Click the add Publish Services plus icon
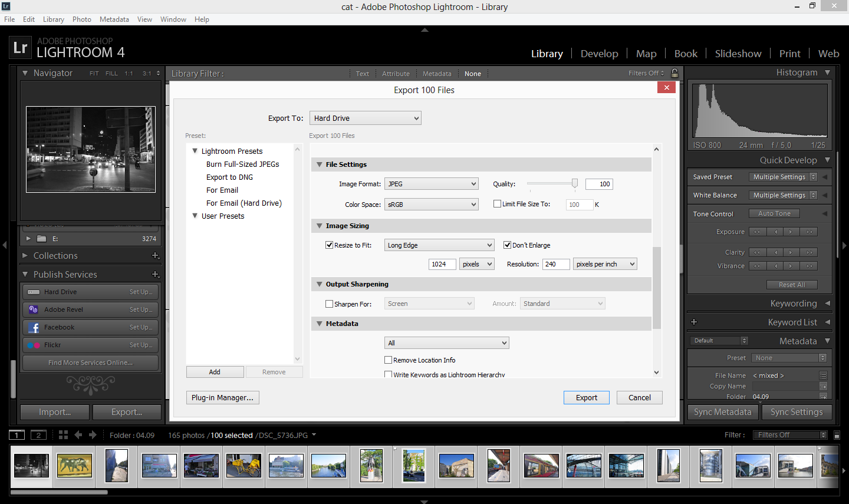Screen dimensions: 849x504 pyautogui.click(x=156, y=274)
